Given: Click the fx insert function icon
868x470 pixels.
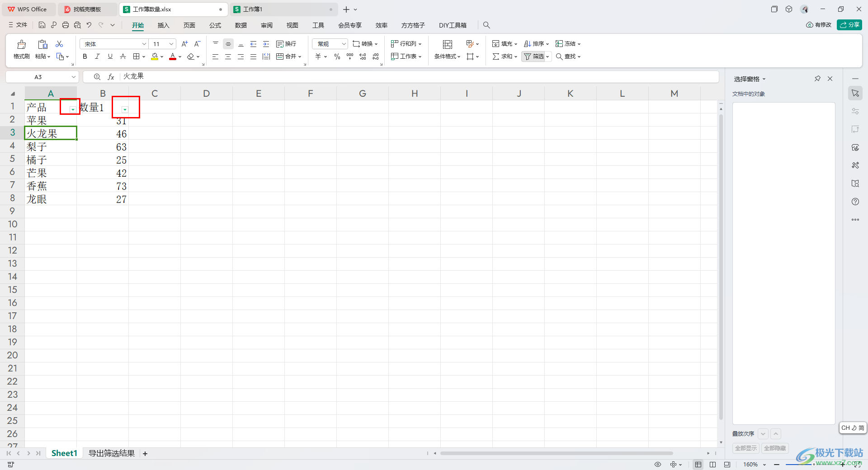Looking at the screenshot, I should pyautogui.click(x=111, y=77).
